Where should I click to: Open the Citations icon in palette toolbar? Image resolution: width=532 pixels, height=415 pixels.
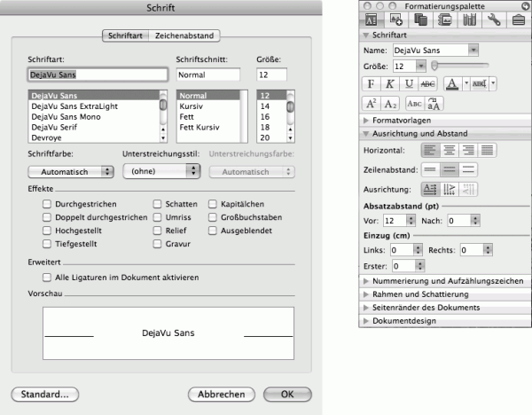point(445,20)
